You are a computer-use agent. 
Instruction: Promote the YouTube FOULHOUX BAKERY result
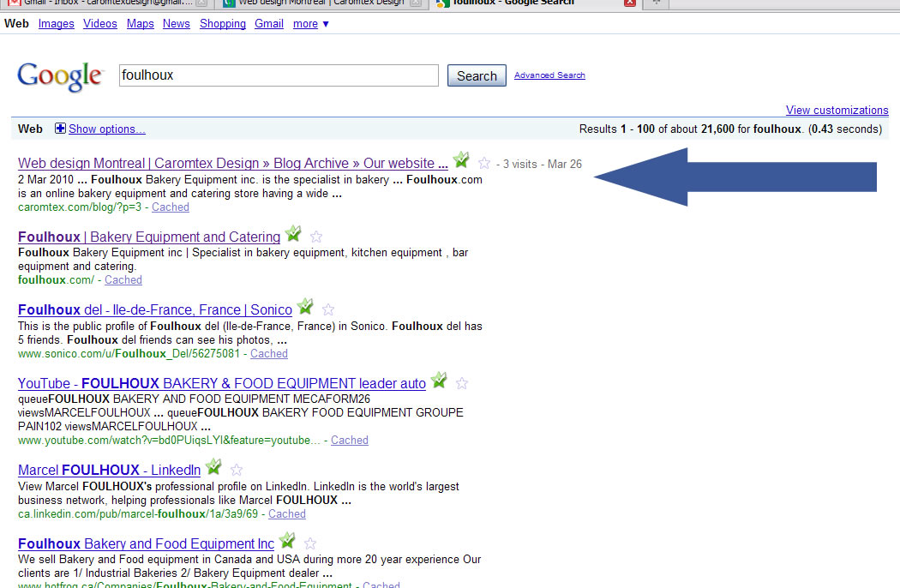(439, 380)
